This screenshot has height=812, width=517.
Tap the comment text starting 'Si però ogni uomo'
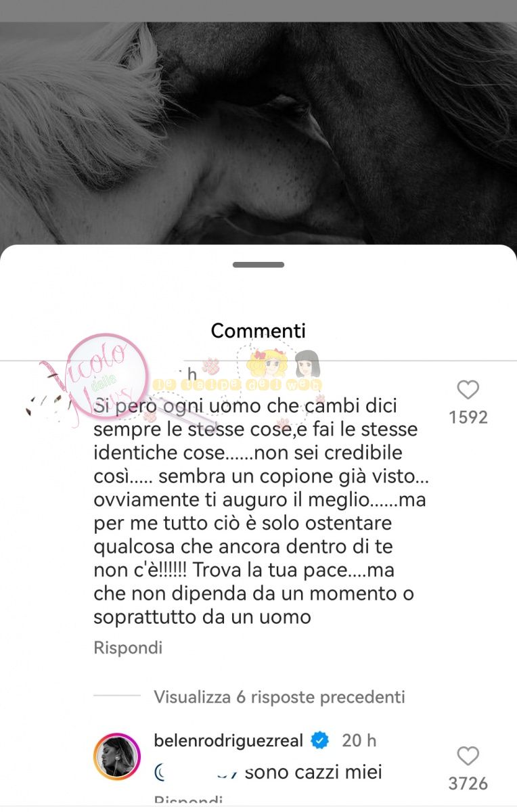262,511
